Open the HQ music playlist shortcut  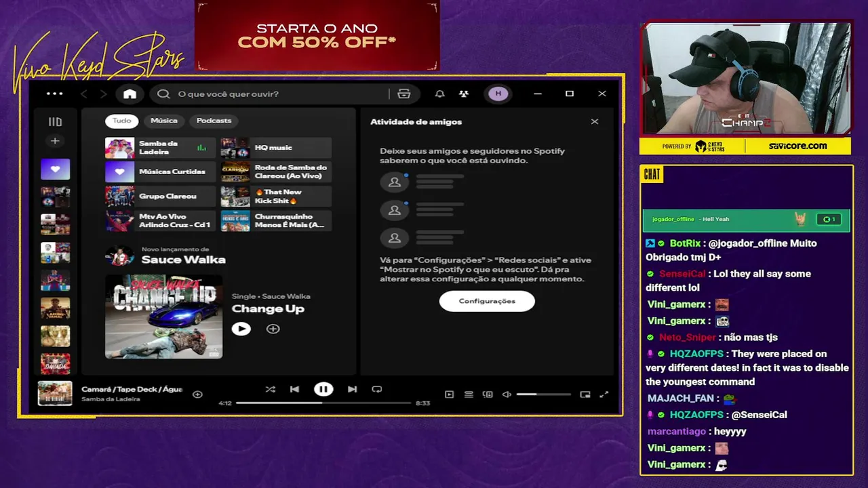click(276, 148)
